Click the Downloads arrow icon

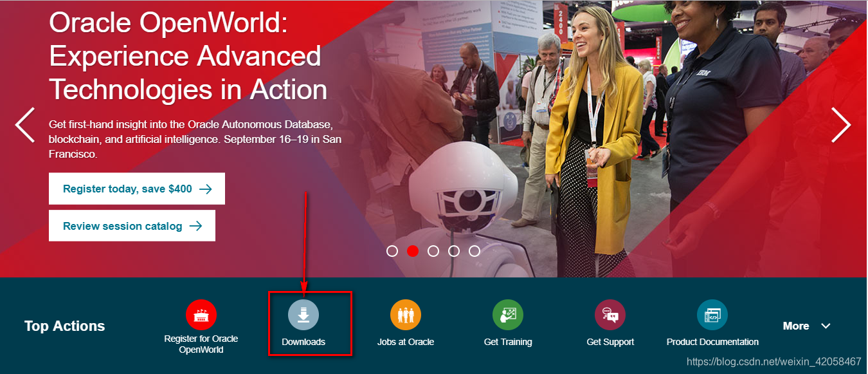click(303, 315)
